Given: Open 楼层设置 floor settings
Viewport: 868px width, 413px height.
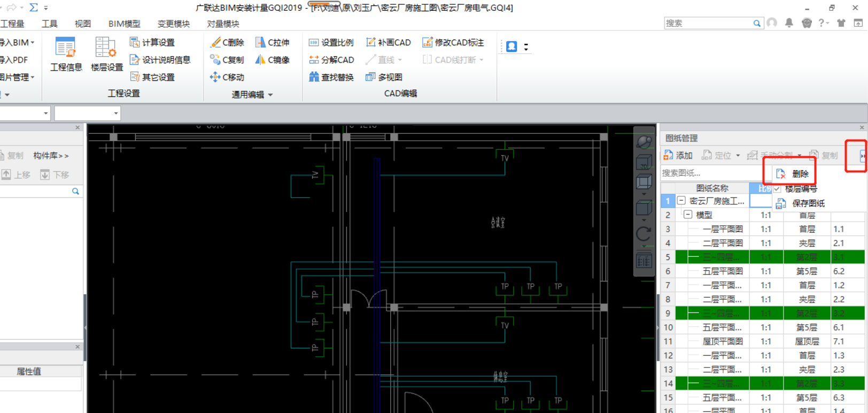Looking at the screenshot, I should click(106, 54).
